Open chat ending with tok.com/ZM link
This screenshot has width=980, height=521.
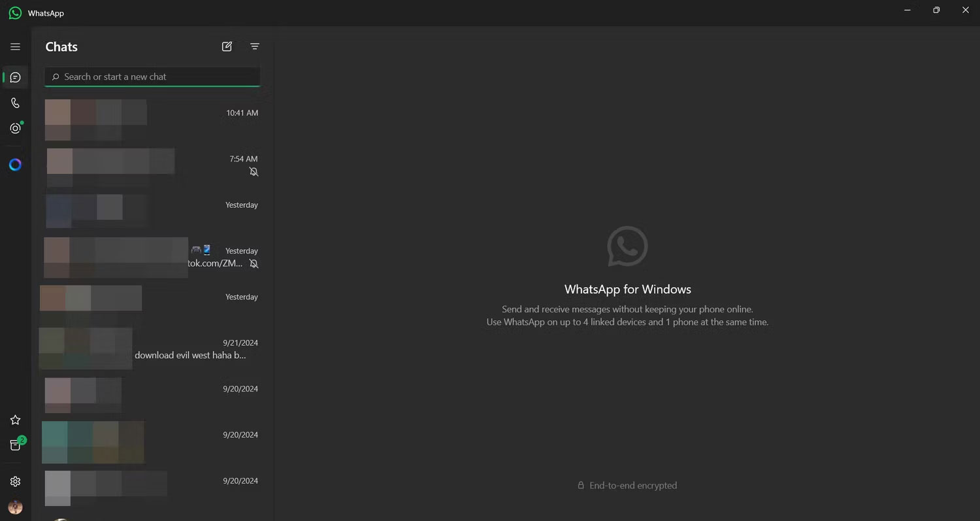tap(152, 258)
